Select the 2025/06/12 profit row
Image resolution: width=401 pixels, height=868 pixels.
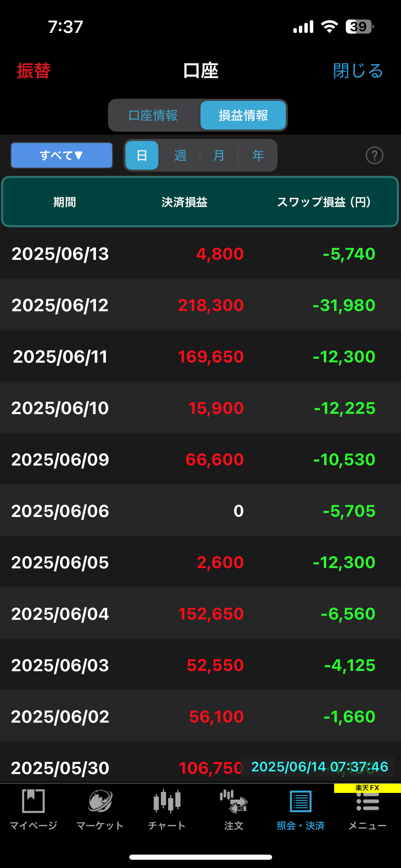coord(200,305)
